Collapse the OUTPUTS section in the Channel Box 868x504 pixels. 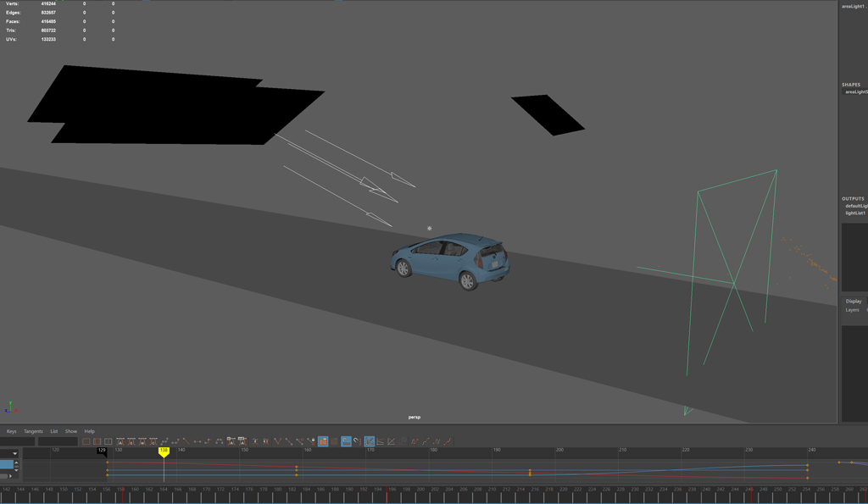click(853, 198)
